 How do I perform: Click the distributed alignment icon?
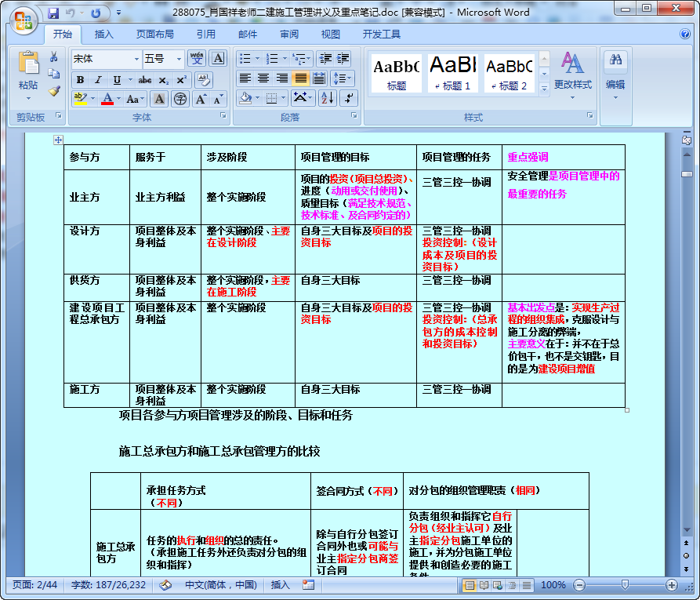(x=319, y=78)
